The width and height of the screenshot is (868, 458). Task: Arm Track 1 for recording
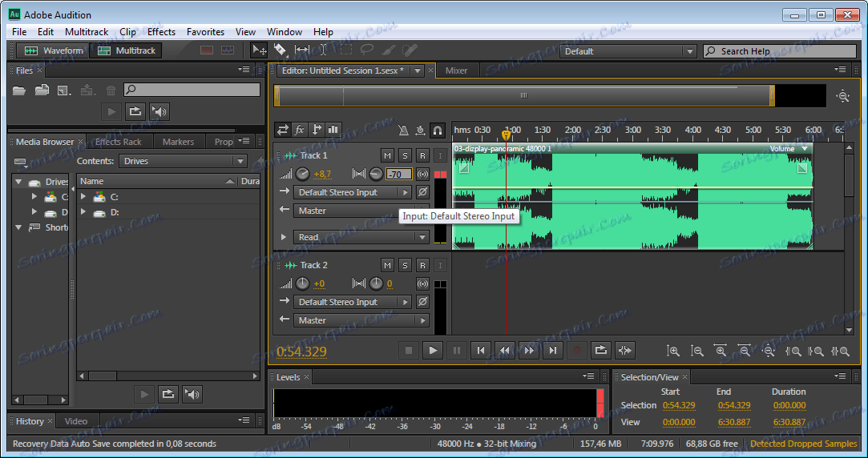coord(422,155)
